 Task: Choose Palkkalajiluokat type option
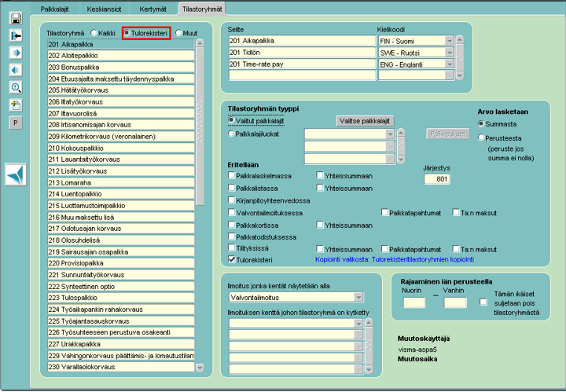(x=231, y=134)
